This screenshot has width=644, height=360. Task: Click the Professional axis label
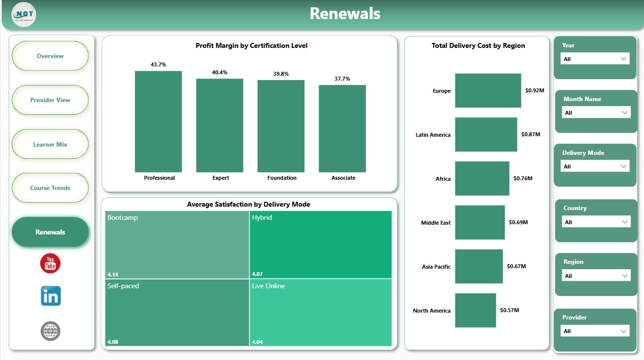pos(159,178)
